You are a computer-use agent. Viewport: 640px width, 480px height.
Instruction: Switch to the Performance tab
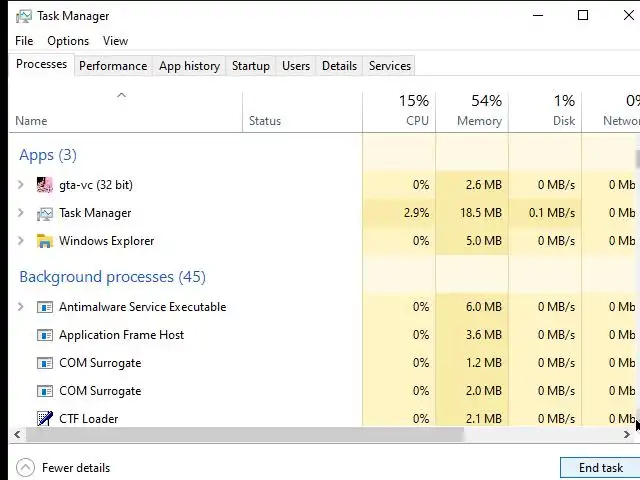(113, 66)
